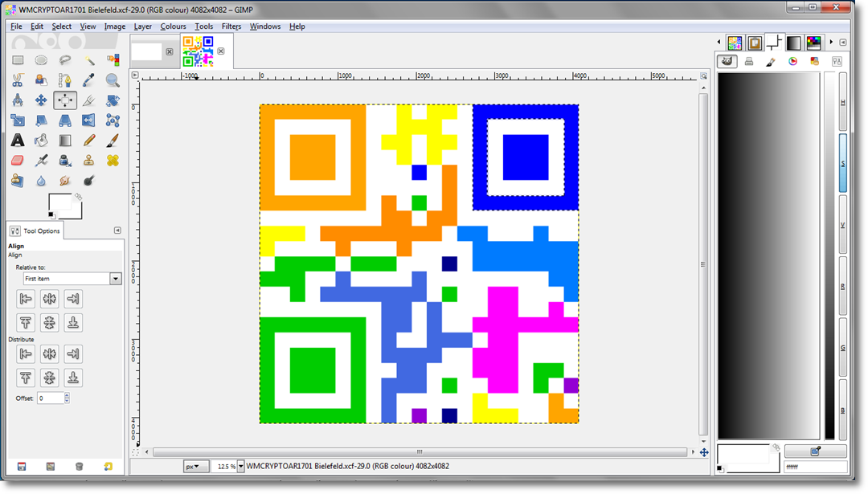The width and height of the screenshot is (868, 494).
Task: Select the Colour Picker eyedropper tool
Action: point(88,80)
